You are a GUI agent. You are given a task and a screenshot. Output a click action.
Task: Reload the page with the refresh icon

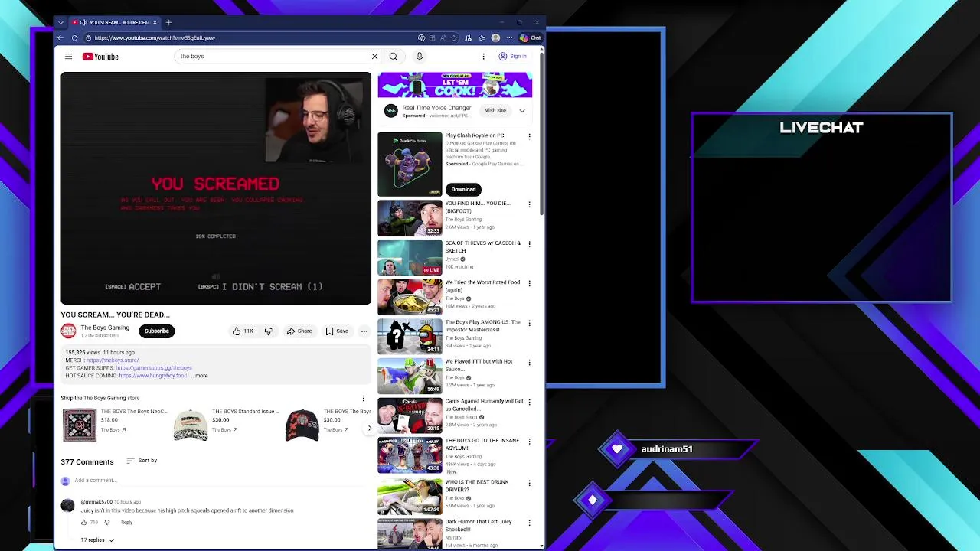click(74, 37)
